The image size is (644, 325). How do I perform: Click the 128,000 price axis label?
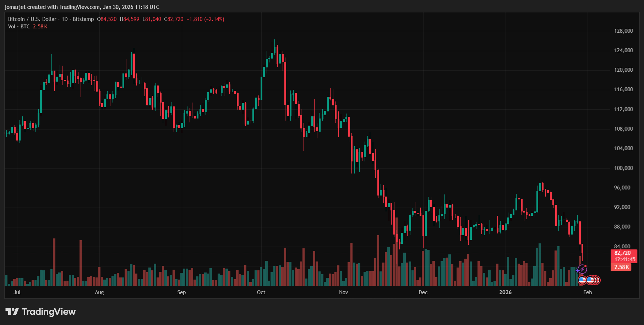623,31
